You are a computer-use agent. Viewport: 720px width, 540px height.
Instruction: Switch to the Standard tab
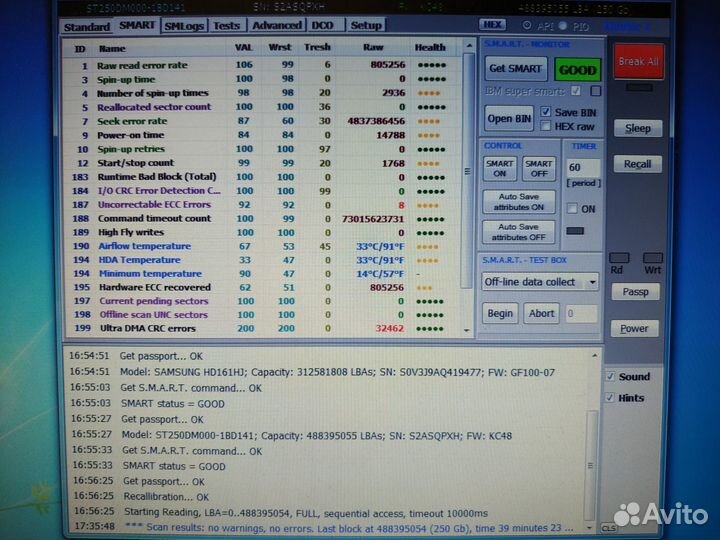[87, 27]
